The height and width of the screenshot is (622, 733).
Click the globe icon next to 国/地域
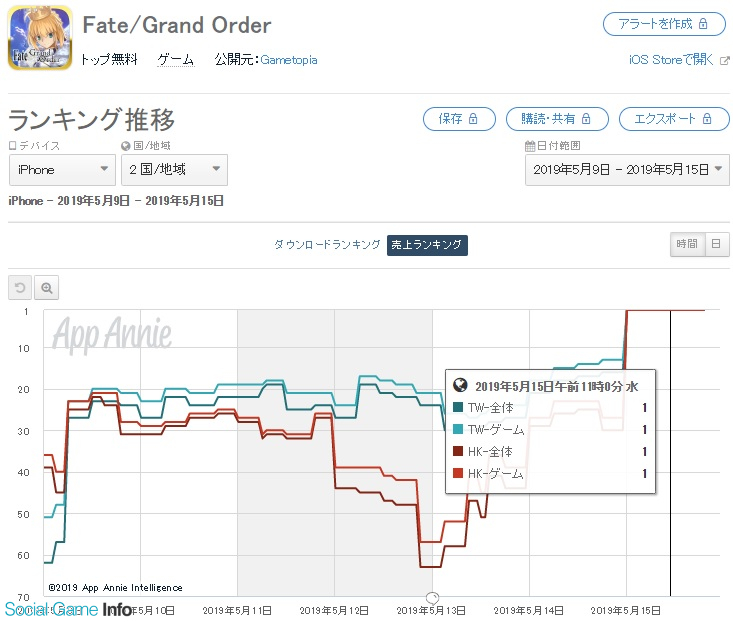(125, 146)
